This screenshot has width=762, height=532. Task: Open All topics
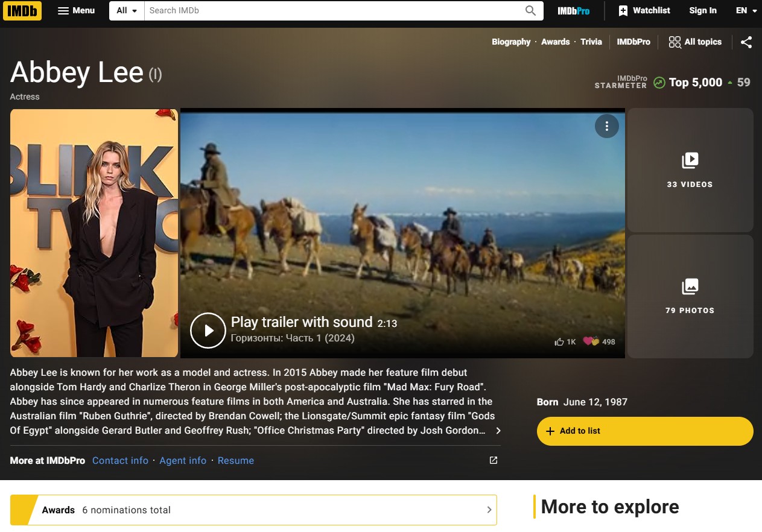695,42
